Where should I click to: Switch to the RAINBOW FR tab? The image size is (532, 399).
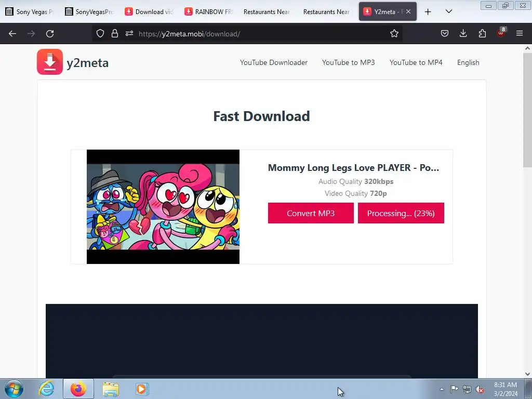click(x=209, y=11)
